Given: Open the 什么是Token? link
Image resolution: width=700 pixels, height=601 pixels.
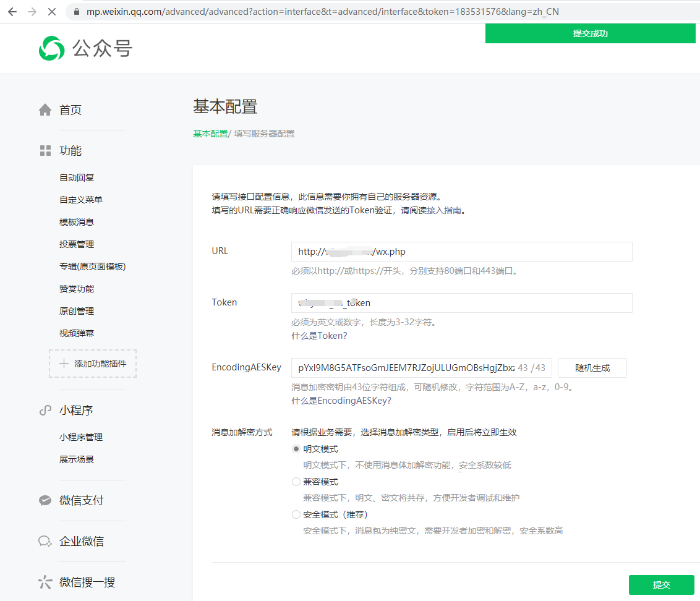Looking at the screenshot, I should pos(319,336).
